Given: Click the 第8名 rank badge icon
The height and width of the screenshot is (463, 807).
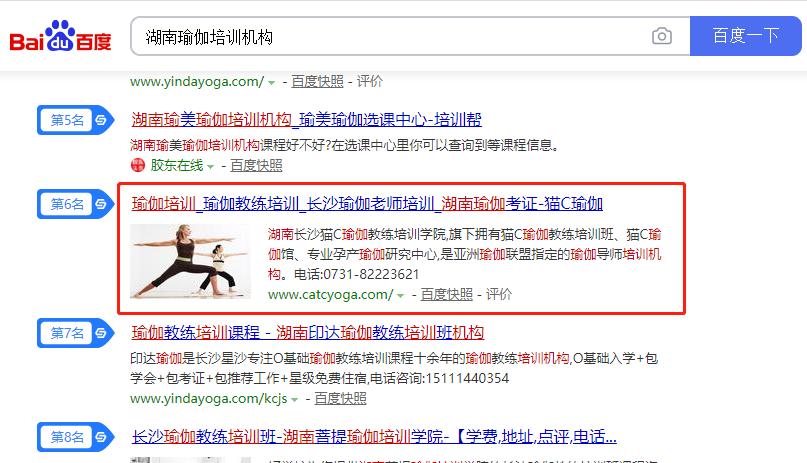Looking at the screenshot, I should tap(75, 437).
